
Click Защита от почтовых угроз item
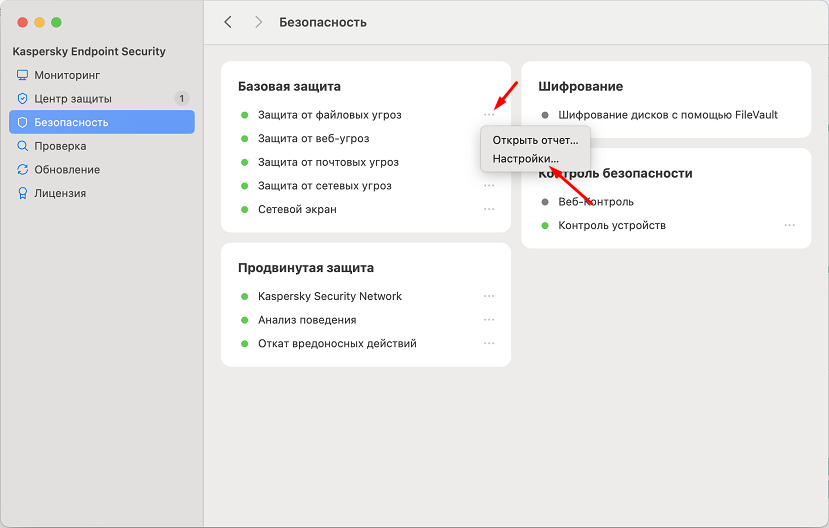pos(328,162)
